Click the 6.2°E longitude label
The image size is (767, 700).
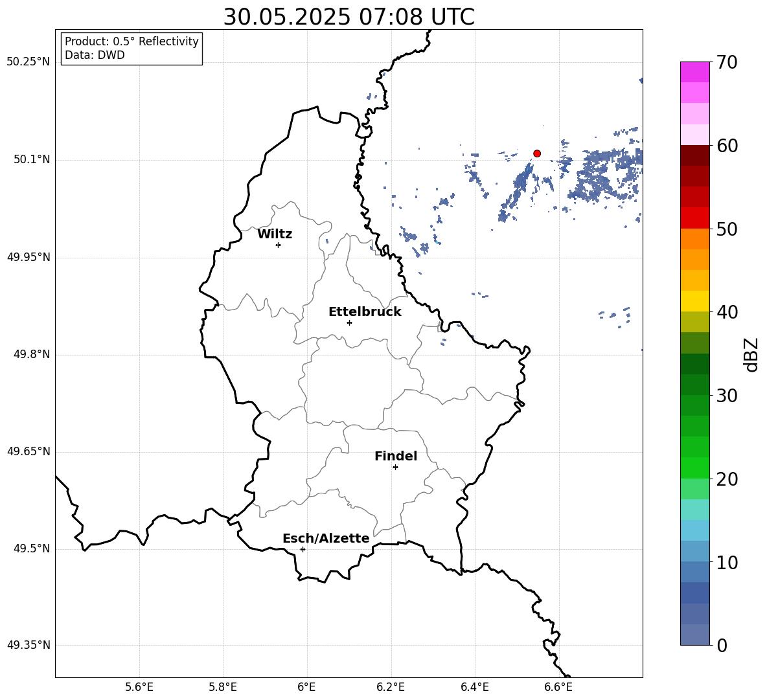tap(391, 688)
